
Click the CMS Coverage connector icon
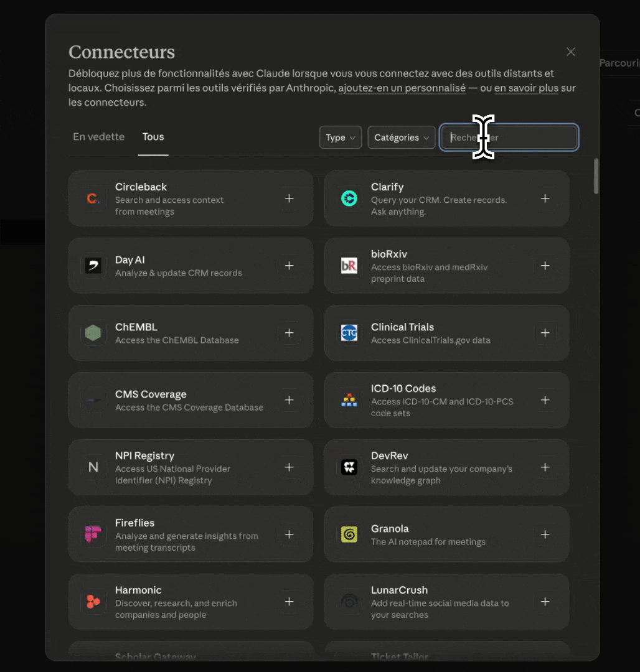93,400
